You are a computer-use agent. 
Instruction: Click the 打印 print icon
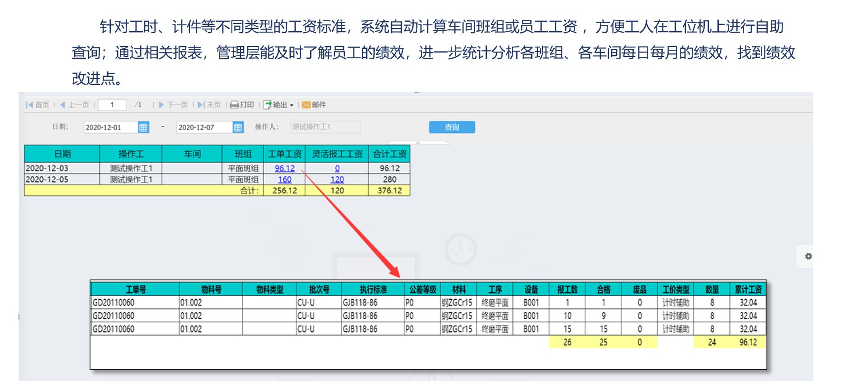[x=234, y=105]
